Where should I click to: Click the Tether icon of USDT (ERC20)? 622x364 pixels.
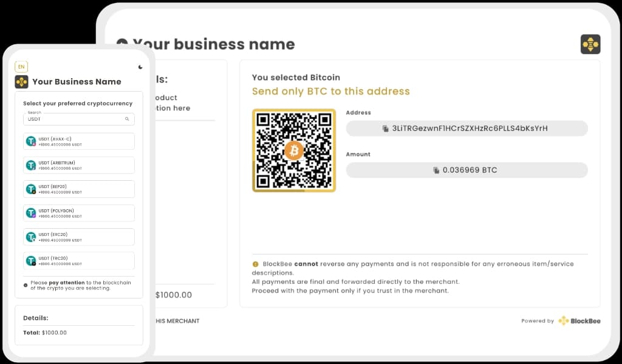coord(31,237)
